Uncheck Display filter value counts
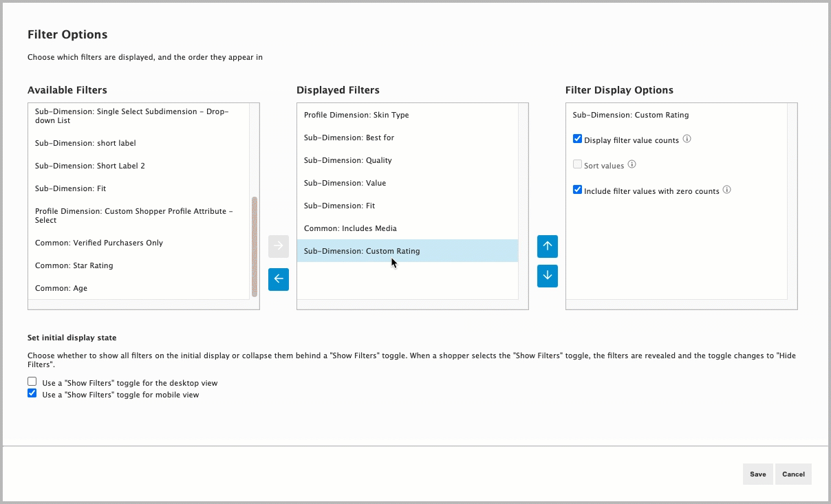 pyautogui.click(x=578, y=140)
